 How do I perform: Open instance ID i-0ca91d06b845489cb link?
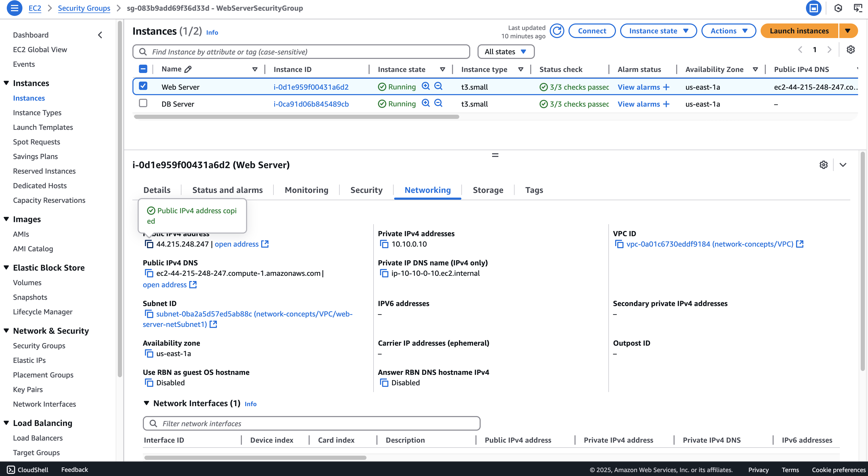tap(311, 104)
